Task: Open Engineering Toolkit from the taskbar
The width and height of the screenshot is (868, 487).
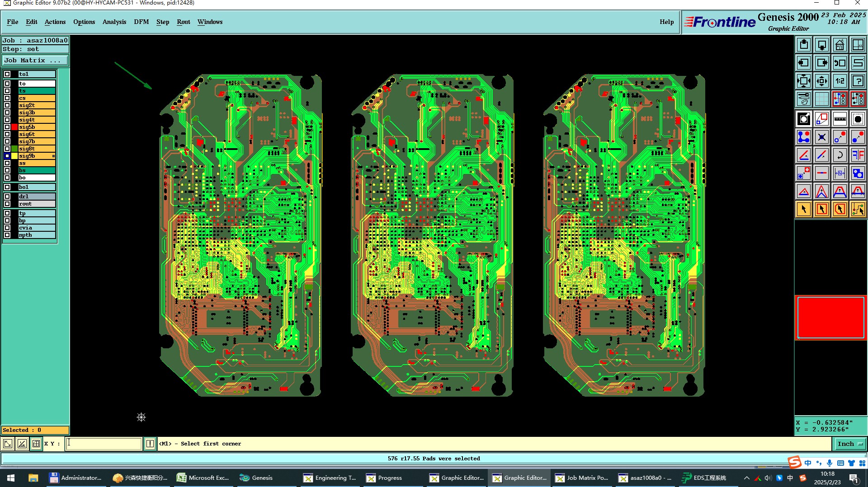Action: click(x=330, y=478)
